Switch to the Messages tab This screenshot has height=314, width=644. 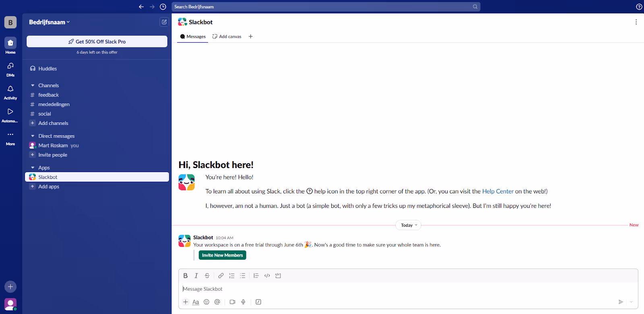pos(193,37)
